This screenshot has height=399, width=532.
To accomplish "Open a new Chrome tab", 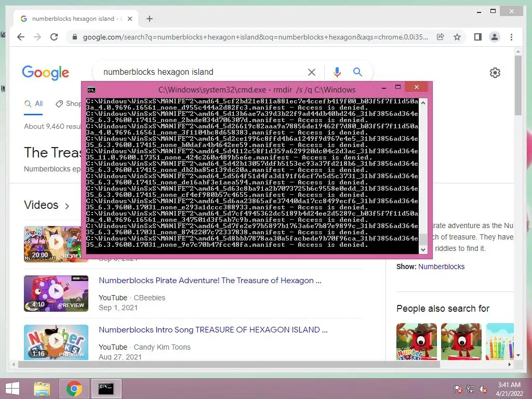I will click(x=149, y=19).
